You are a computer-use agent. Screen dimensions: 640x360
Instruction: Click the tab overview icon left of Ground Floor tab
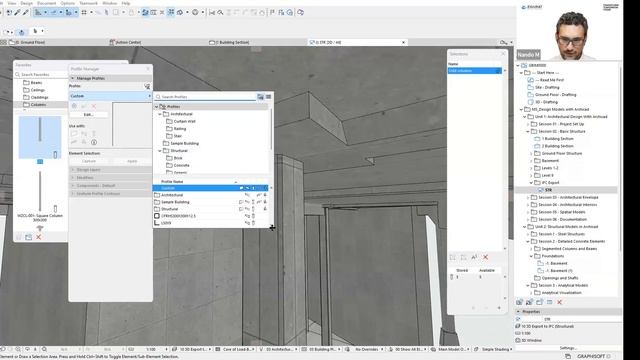pos(4,42)
